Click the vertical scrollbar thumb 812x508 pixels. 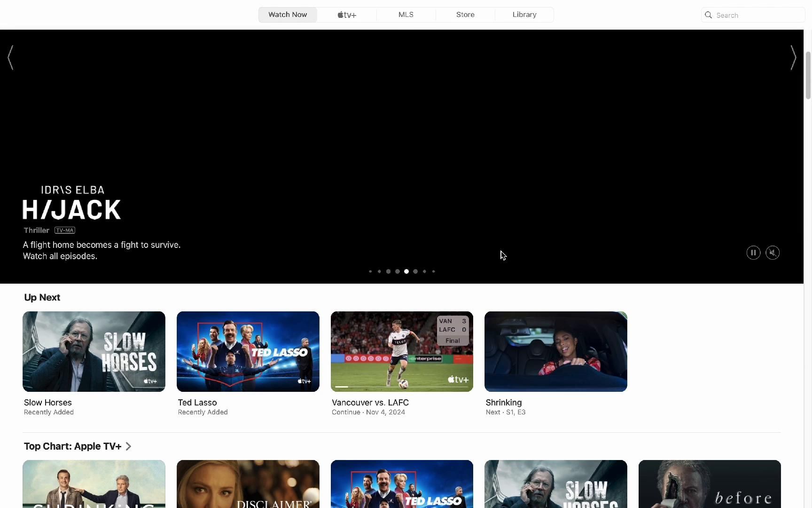coord(808,75)
